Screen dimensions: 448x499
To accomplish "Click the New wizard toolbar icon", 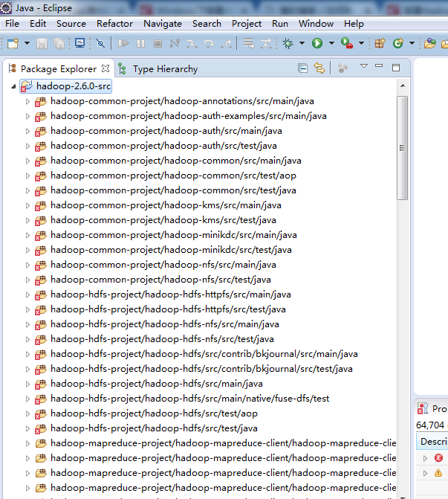I will click(13, 43).
